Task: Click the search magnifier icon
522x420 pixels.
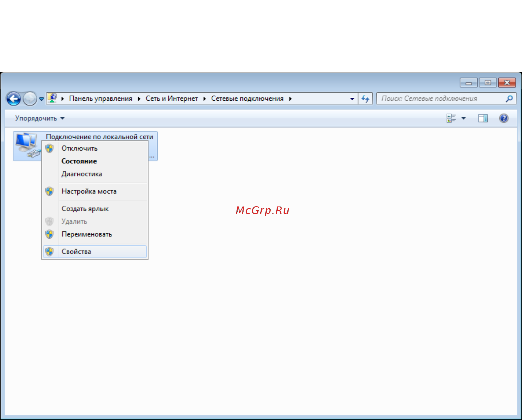Action: click(509, 99)
